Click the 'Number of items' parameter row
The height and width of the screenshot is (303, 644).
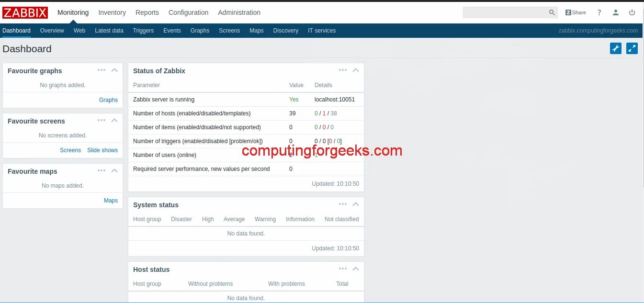pyautogui.click(x=246, y=127)
